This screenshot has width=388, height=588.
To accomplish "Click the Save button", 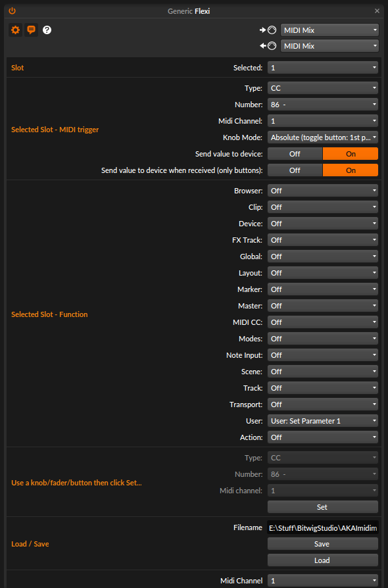I will [x=323, y=544].
